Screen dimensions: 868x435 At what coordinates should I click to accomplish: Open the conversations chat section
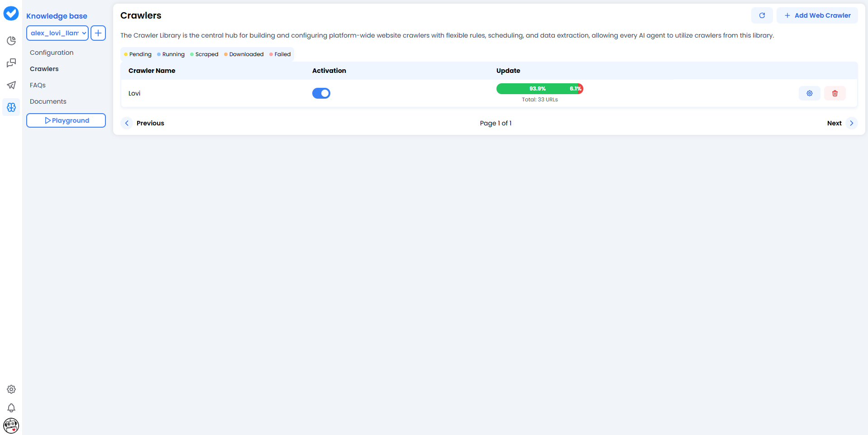pos(11,63)
